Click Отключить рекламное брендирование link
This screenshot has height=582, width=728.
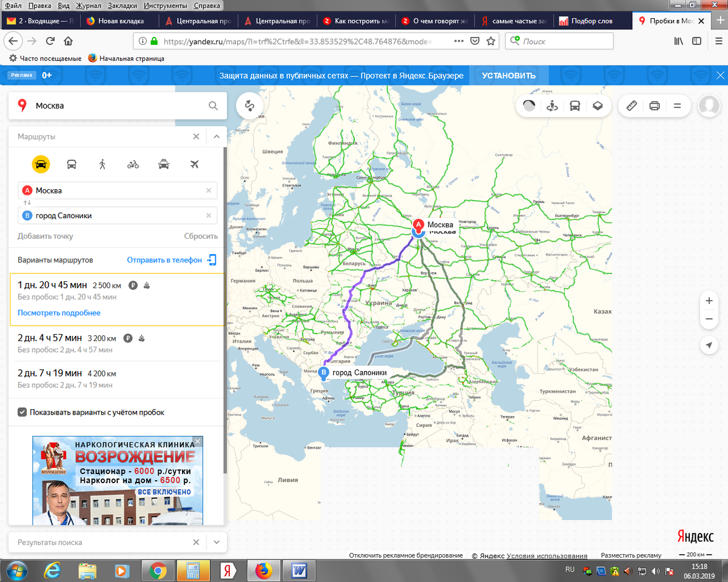pyautogui.click(x=406, y=555)
